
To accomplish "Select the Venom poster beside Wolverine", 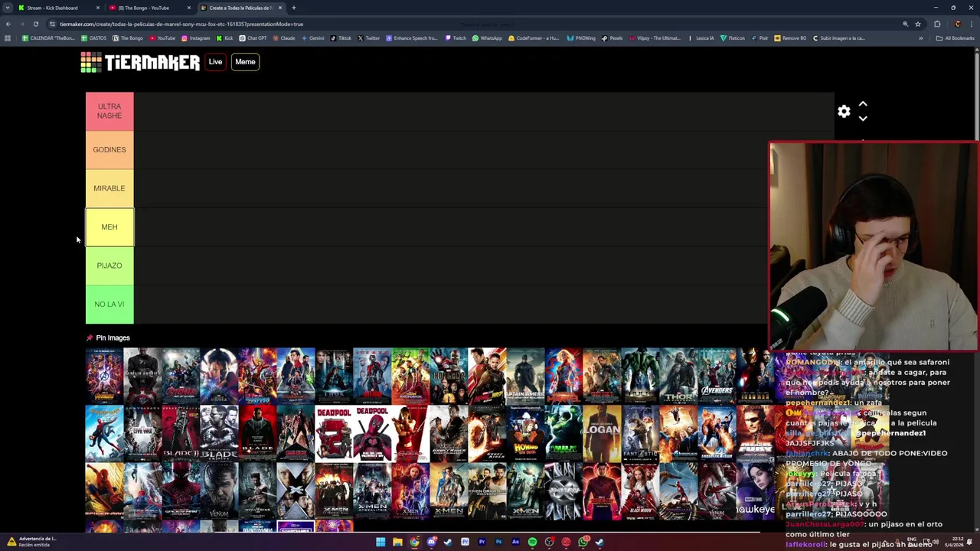I will (219, 491).
